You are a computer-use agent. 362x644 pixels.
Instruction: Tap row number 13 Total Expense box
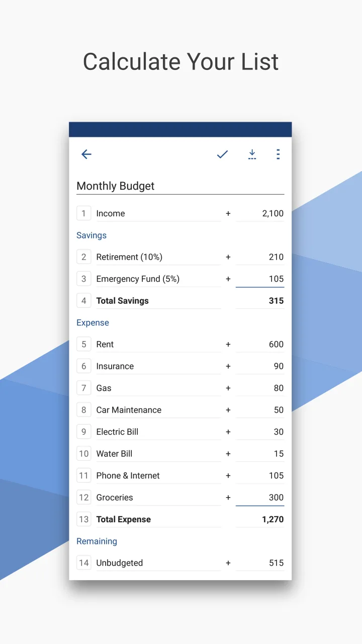click(83, 519)
